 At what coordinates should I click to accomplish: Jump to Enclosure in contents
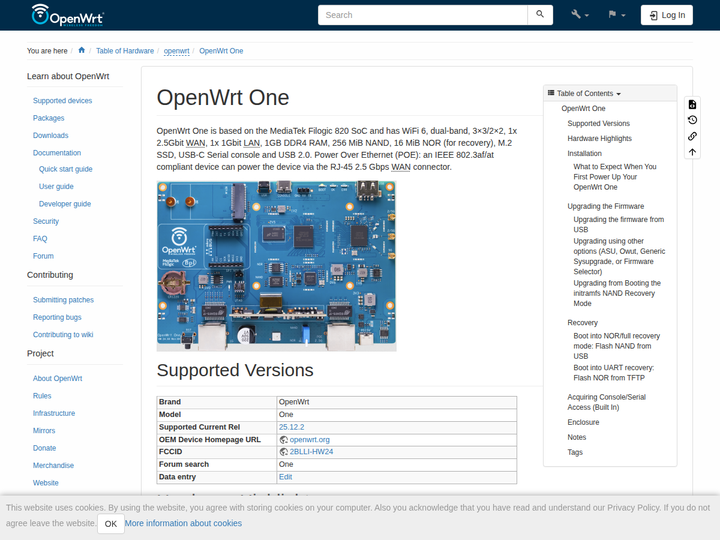click(x=583, y=422)
